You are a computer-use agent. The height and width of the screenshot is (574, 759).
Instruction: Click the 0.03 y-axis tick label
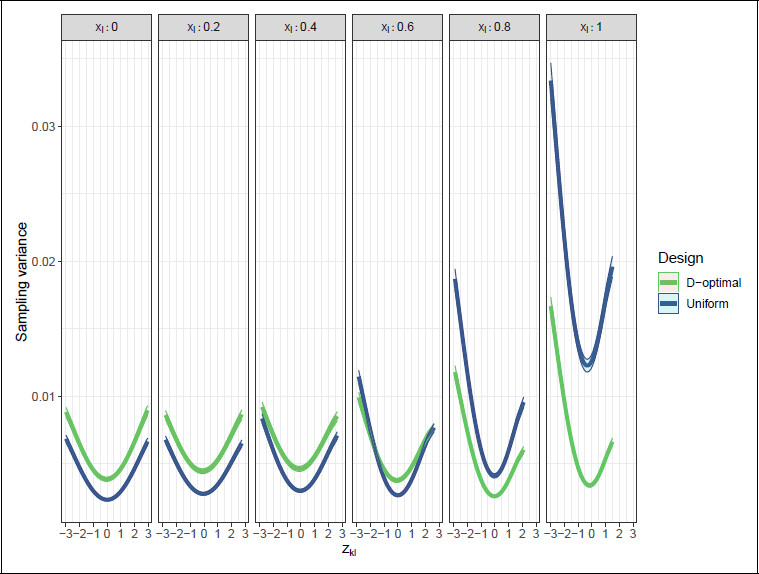tap(42, 126)
